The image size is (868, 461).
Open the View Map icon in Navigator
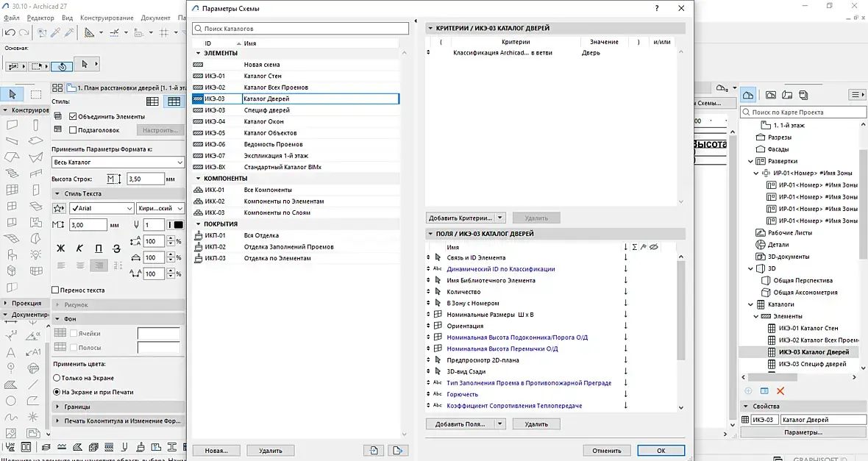click(x=771, y=95)
